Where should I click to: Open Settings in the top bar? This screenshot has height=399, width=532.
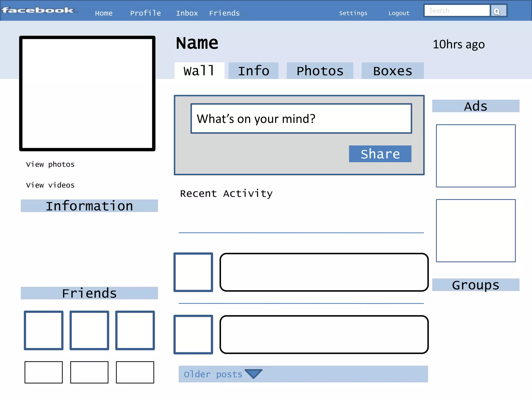click(353, 13)
